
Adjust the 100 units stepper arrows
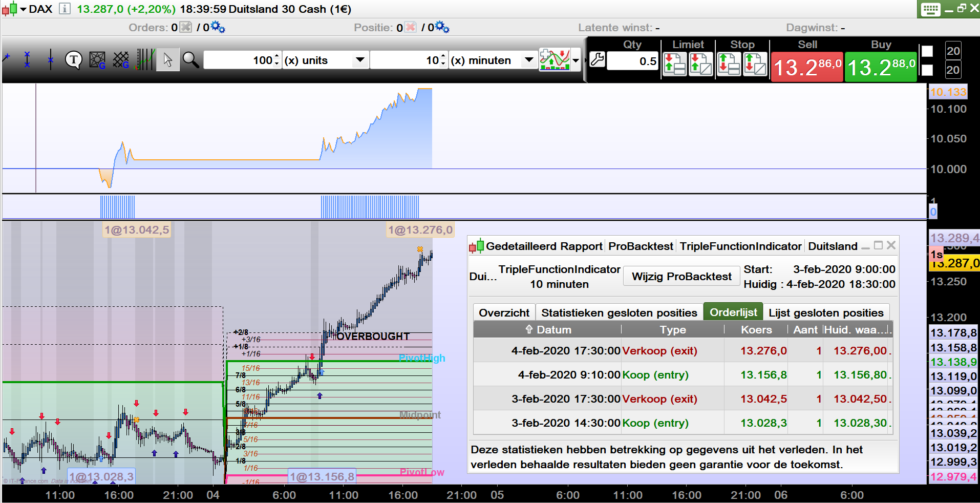(277, 60)
